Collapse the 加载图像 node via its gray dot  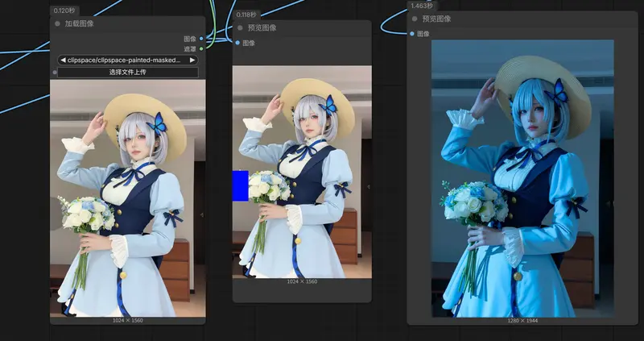[58, 23]
